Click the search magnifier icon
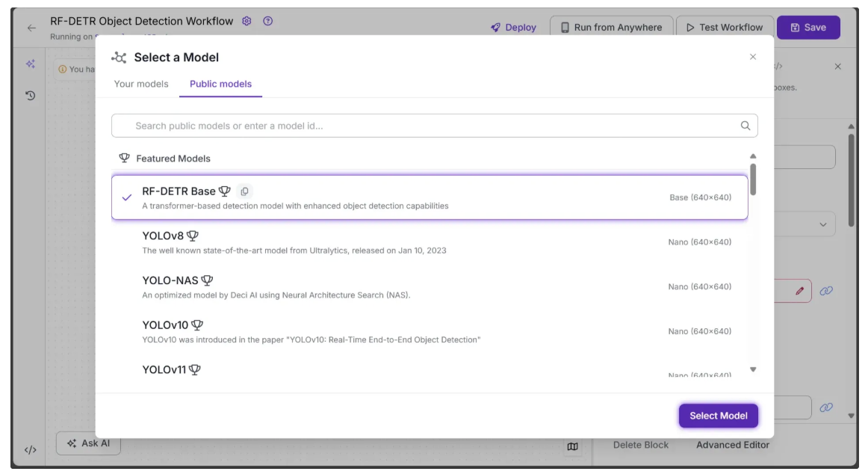Screen dimensions: 868x471 click(x=745, y=126)
